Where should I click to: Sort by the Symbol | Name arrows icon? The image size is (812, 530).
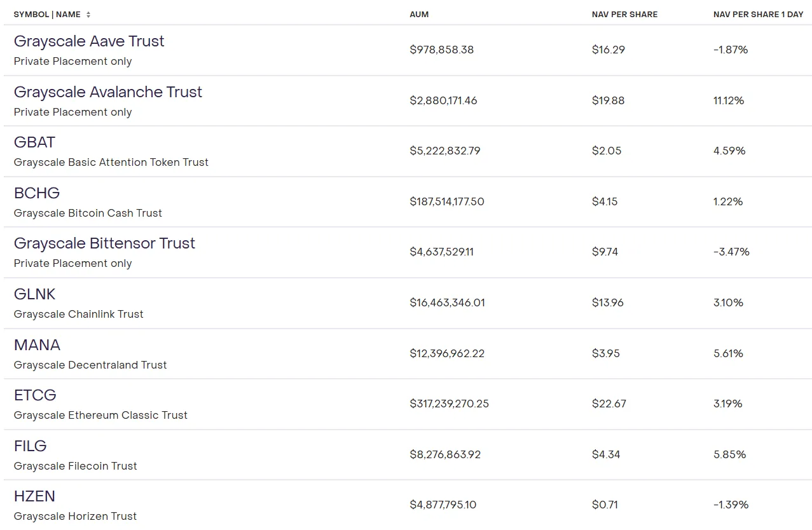[x=88, y=15]
